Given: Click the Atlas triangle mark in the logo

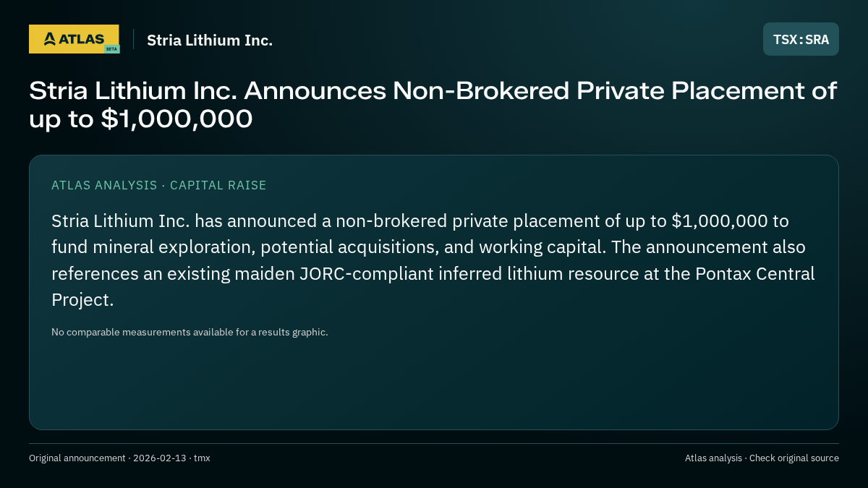Looking at the screenshot, I should click(x=49, y=39).
